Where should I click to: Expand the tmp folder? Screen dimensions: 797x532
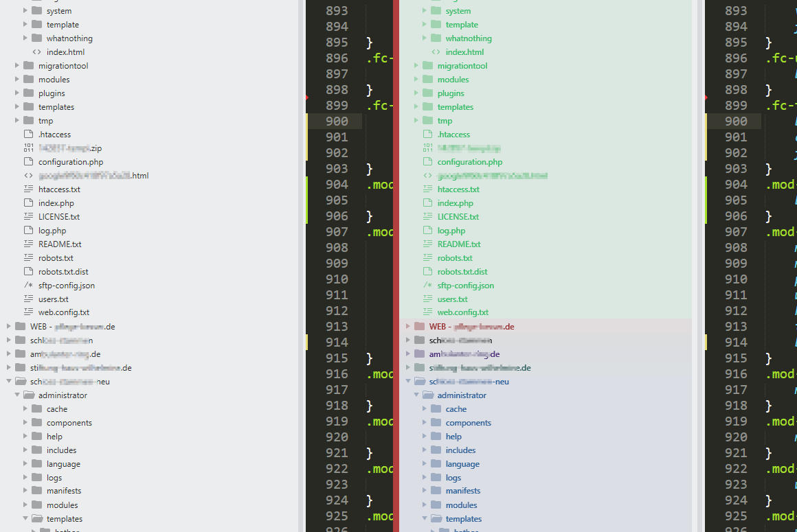[x=16, y=120]
